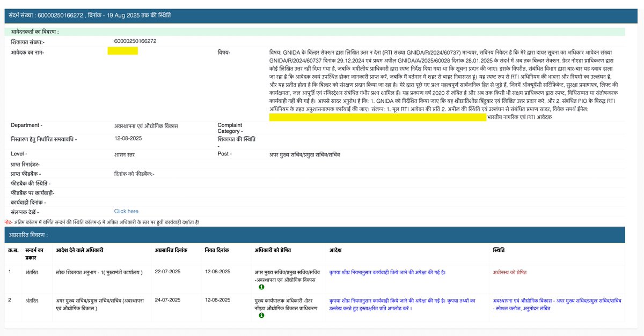The height and width of the screenshot is (336, 644).
Task: Select Post value 'अपर मुख्य सचिव/प्रमुख सचिव/सचिव'
Action: tap(304, 154)
